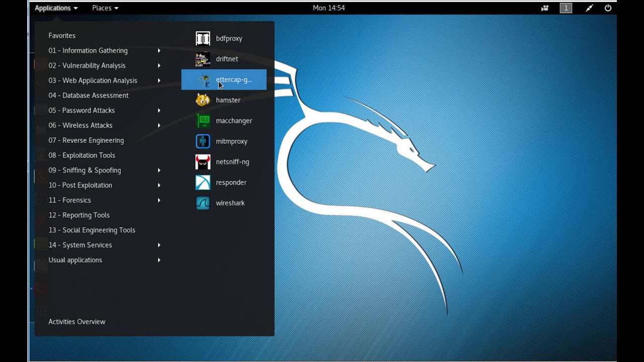Screen dimensions: 644x362
Task: Start ettercap-graphical via its icon
Action: point(203,79)
